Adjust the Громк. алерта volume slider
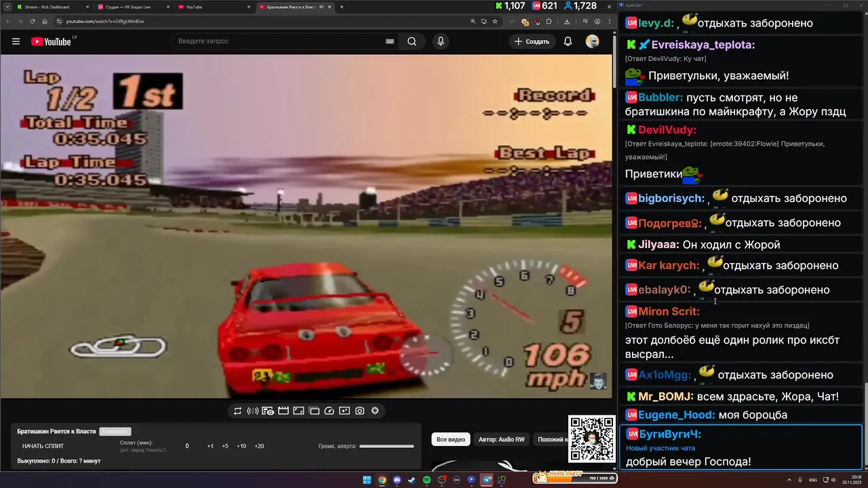 tap(387, 446)
